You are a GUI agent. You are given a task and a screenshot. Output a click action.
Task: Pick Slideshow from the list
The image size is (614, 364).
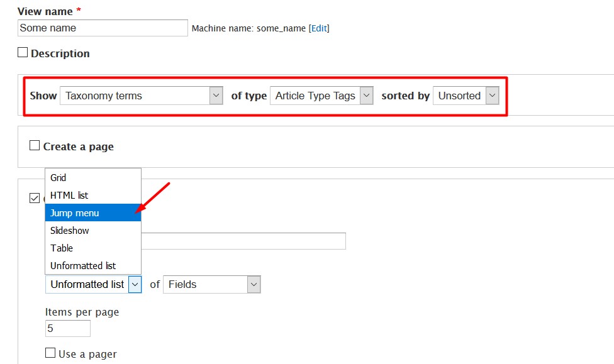click(x=93, y=231)
